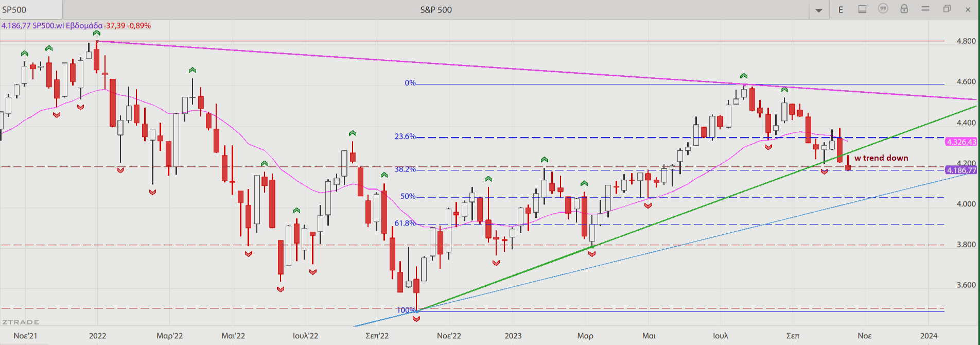Screen dimensions: 980x345
Task: Open the symbol dropdown arrow in title bar
Action: 819,10
